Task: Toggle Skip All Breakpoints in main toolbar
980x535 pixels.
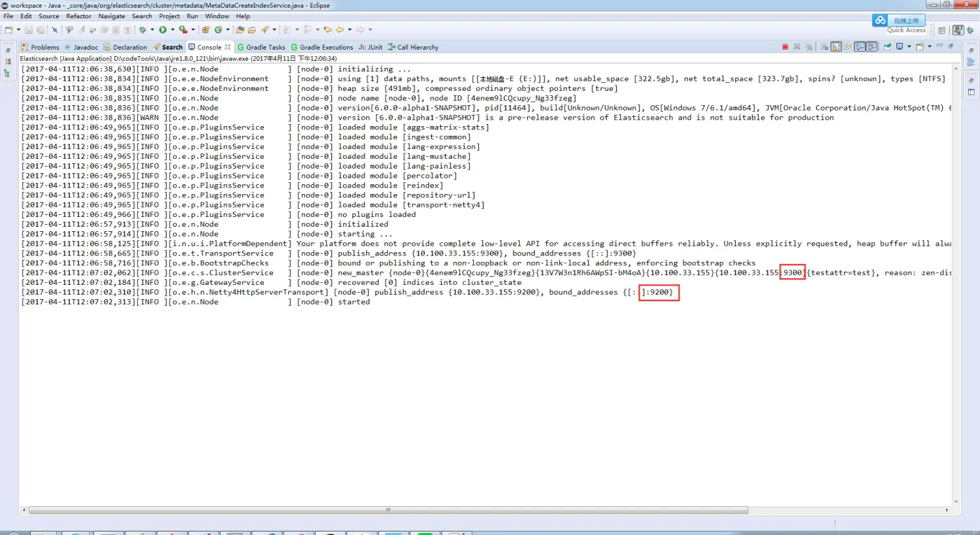Action: click(x=55, y=29)
